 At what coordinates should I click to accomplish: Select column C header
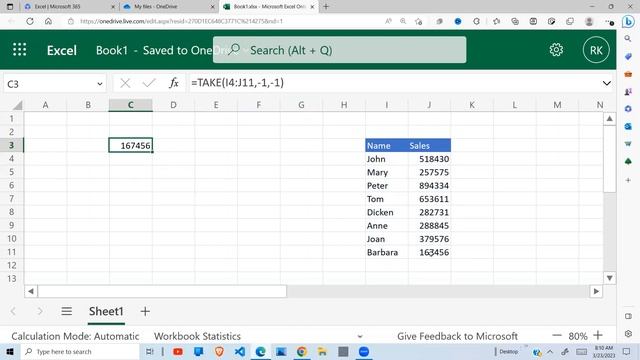click(x=131, y=105)
